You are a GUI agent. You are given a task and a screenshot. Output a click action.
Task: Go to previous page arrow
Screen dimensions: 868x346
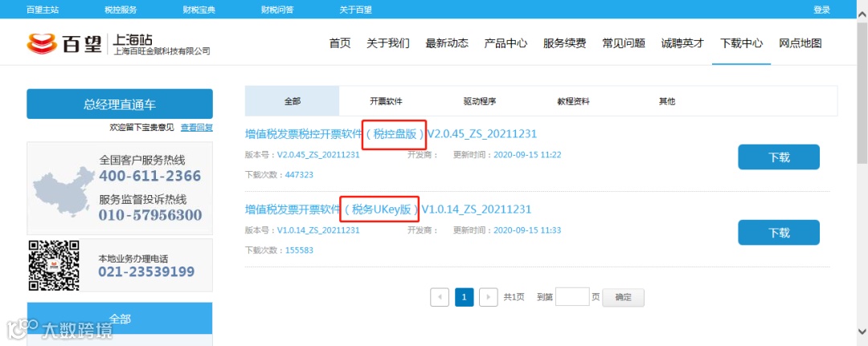tap(440, 297)
